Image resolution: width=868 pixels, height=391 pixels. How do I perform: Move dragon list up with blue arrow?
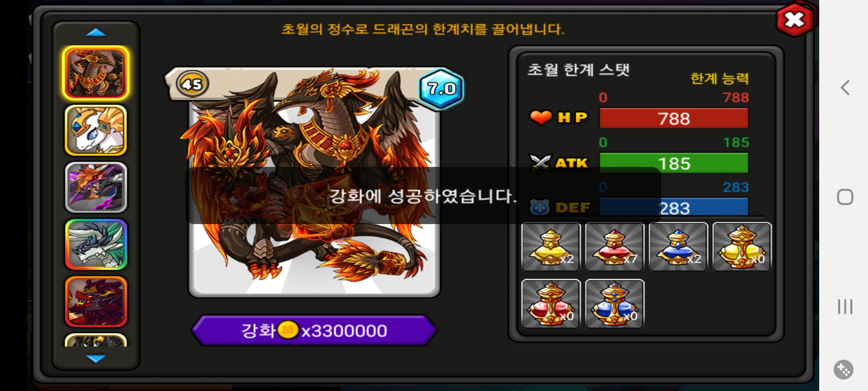pos(96,33)
